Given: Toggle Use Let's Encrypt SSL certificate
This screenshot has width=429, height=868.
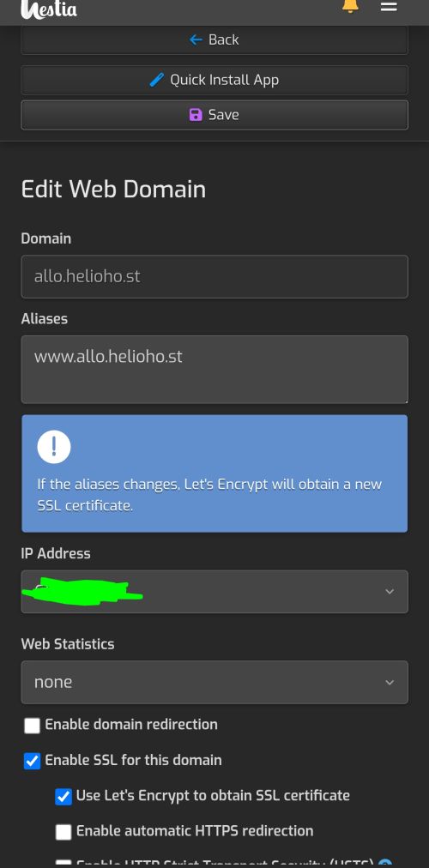Looking at the screenshot, I should [x=63, y=796].
